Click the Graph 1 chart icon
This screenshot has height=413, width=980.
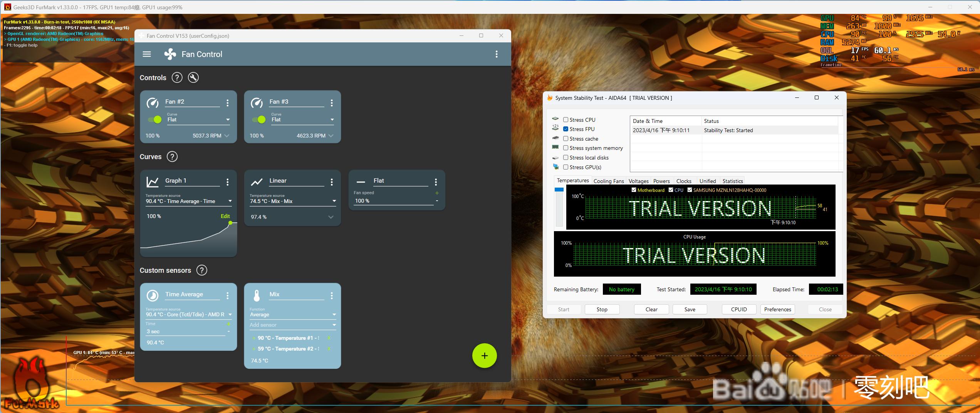click(153, 182)
